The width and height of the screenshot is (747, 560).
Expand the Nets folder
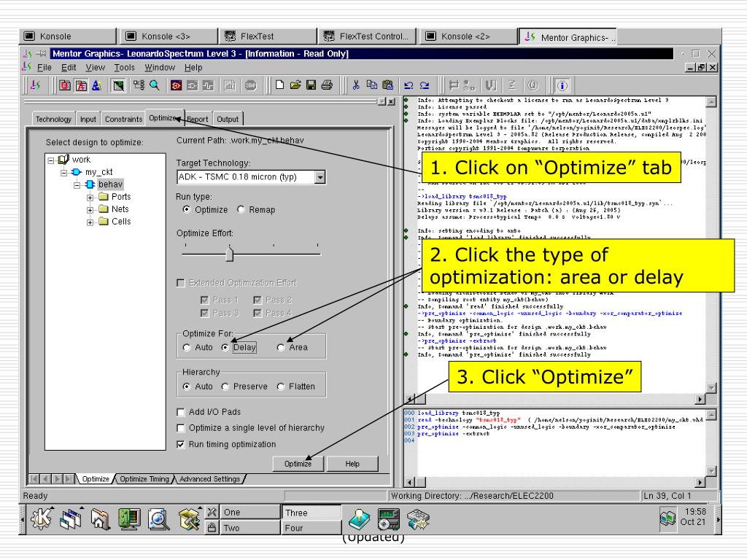pos(90,209)
